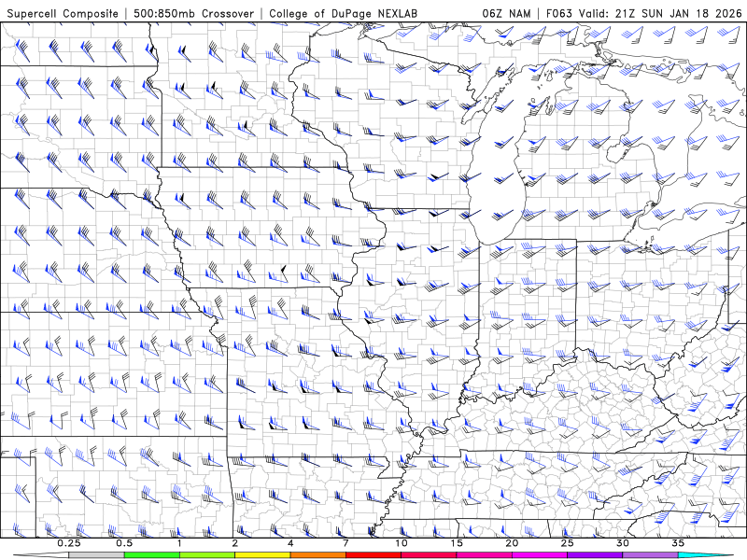Screen dimensions: 747x560
Task: Click the F063 forecast hour text
Action: pyautogui.click(x=559, y=13)
